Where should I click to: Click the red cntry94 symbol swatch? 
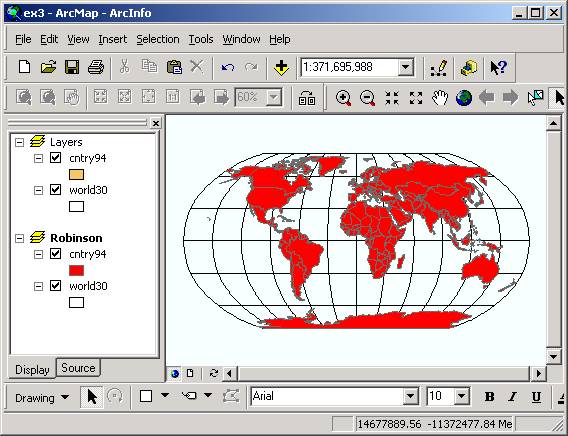pos(76,271)
